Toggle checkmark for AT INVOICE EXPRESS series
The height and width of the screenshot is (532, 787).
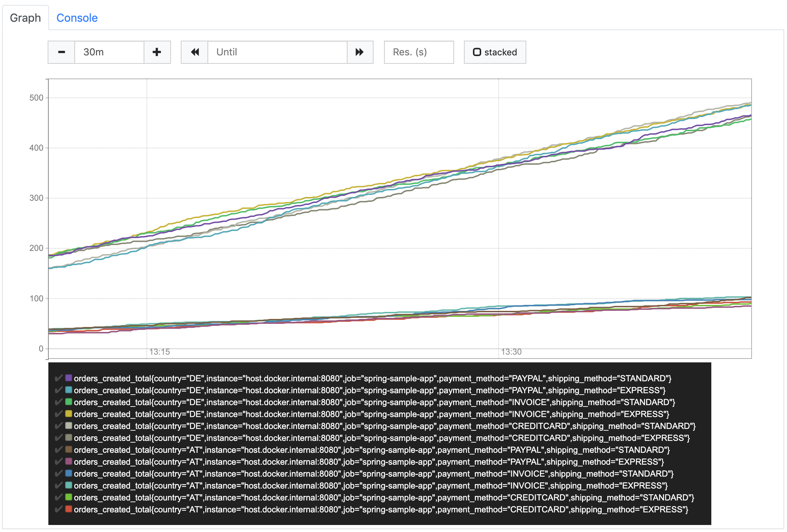pos(59,485)
